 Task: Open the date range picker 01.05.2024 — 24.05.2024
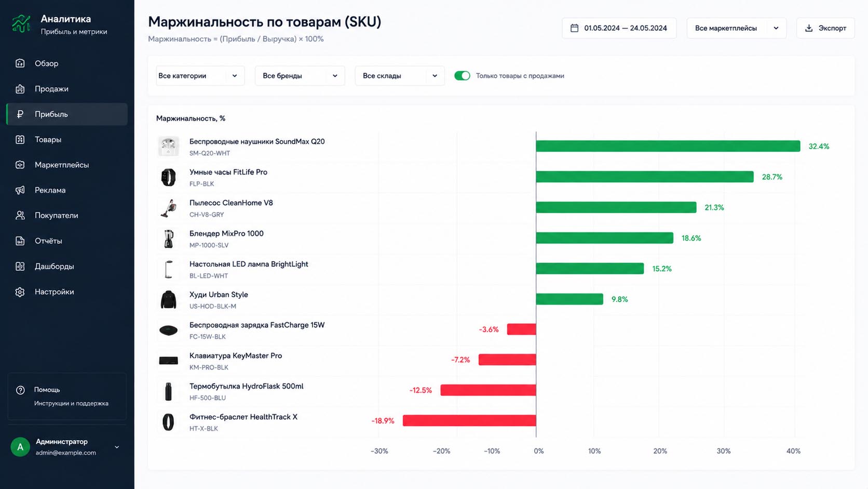coord(619,28)
